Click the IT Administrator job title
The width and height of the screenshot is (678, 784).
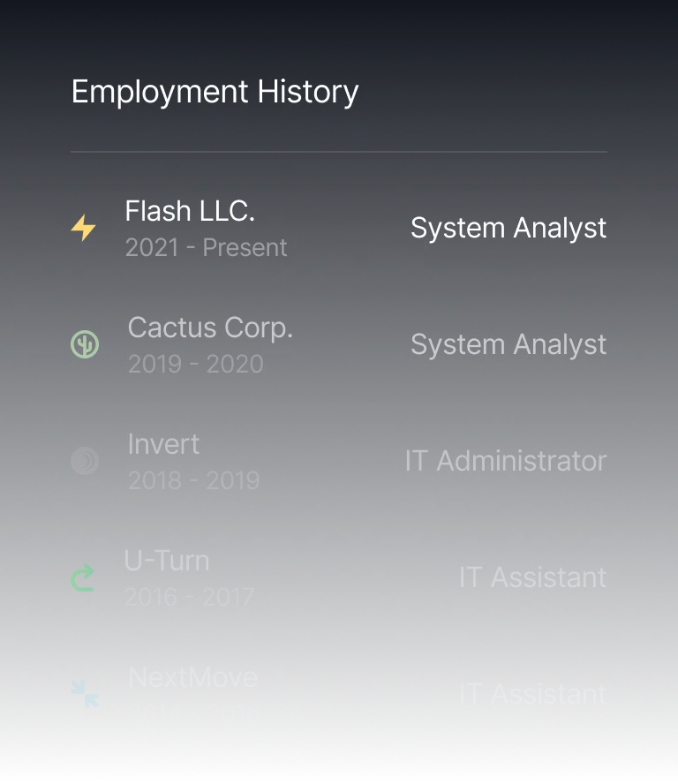506,461
